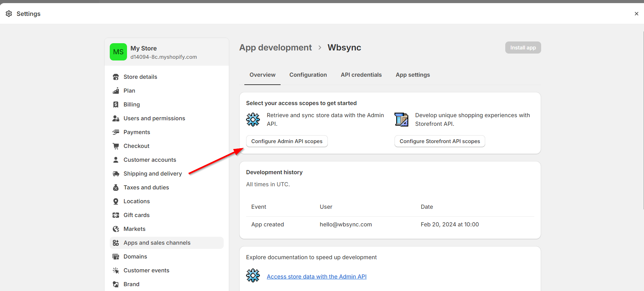The height and width of the screenshot is (291, 644).
Task: Open Users and permissions settings
Action: (x=154, y=118)
